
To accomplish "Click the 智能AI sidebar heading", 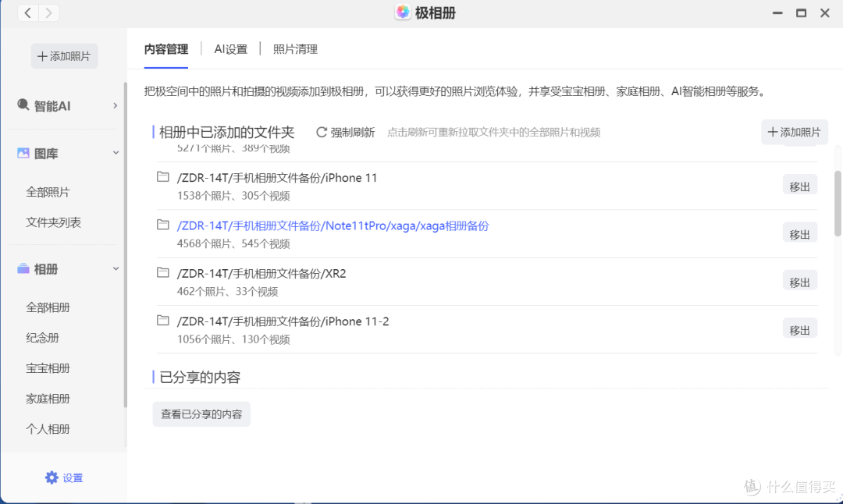I will (x=52, y=106).
